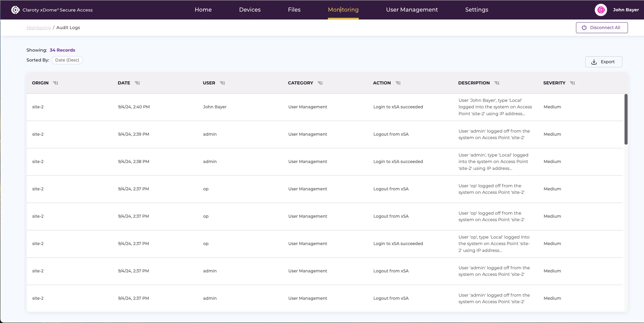Open the DESCRIPTION column filter icon
Viewport: 644px width, 323px height.
497,83
